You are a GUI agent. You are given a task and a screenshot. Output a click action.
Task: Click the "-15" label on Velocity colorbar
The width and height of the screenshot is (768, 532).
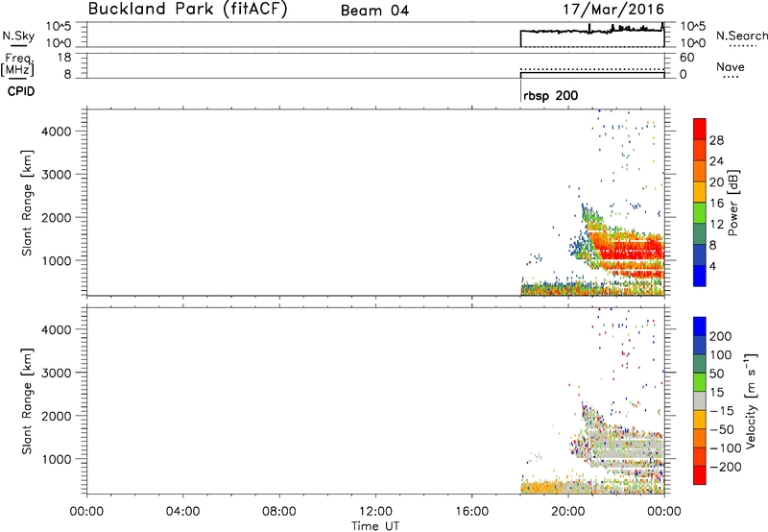[722, 411]
